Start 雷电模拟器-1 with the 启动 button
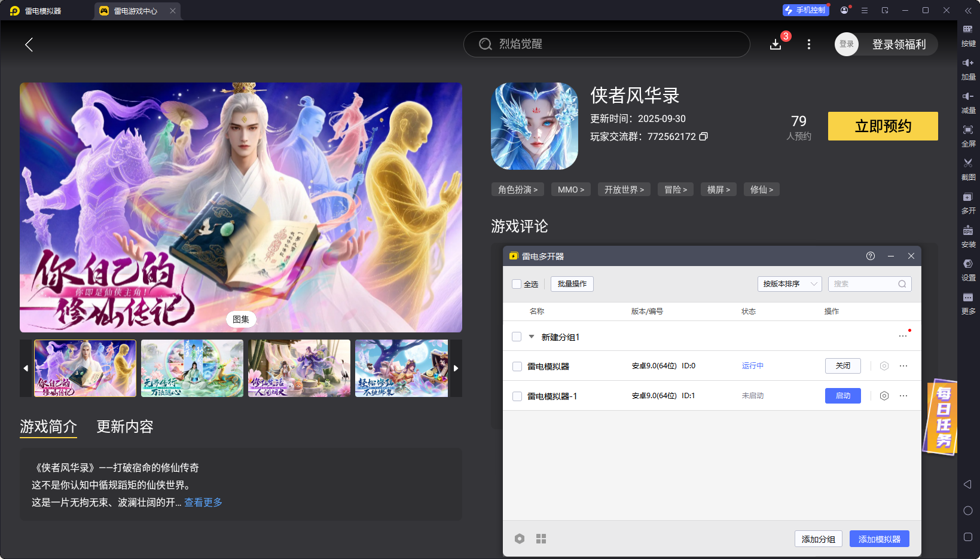Screen dimensions: 980x559 tap(842, 396)
